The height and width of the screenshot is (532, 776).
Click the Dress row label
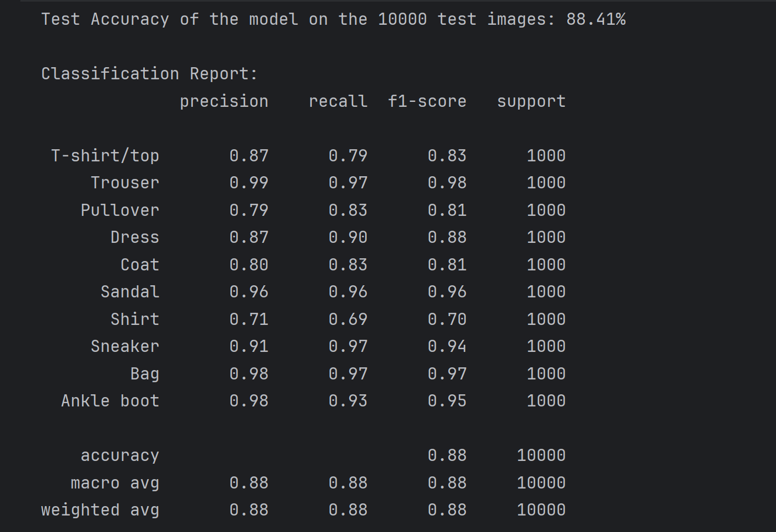[135, 237]
